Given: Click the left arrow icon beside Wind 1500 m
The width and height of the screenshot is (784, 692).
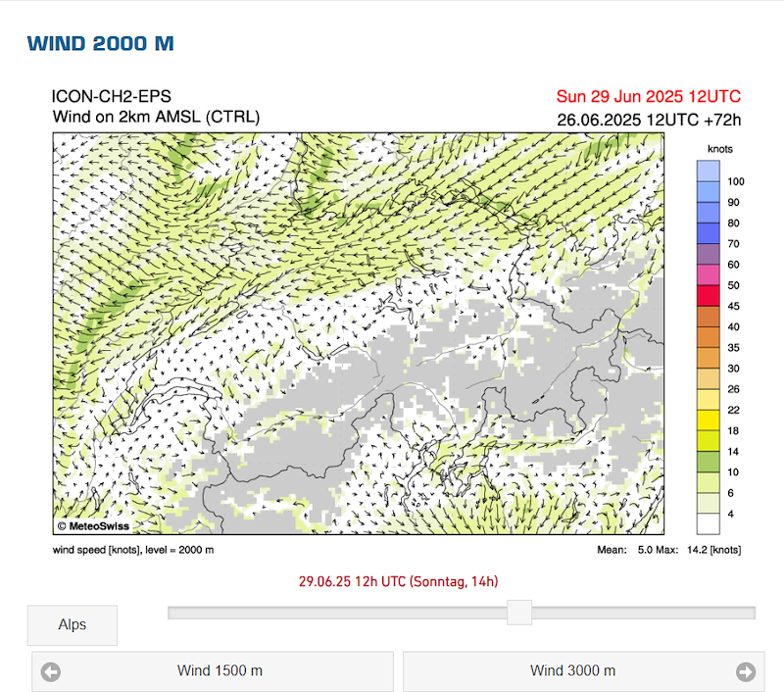Looking at the screenshot, I should click(x=51, y=671).
